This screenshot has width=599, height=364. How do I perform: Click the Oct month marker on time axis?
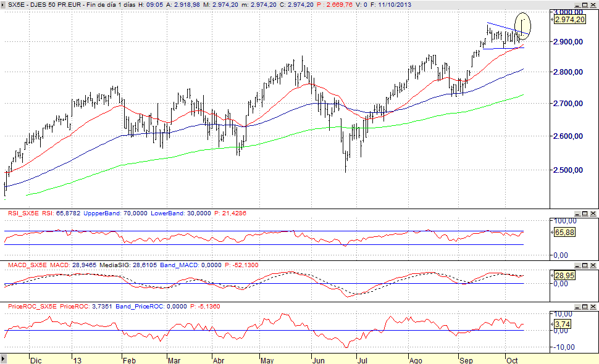pyautogui.click(x=512, y=360)
